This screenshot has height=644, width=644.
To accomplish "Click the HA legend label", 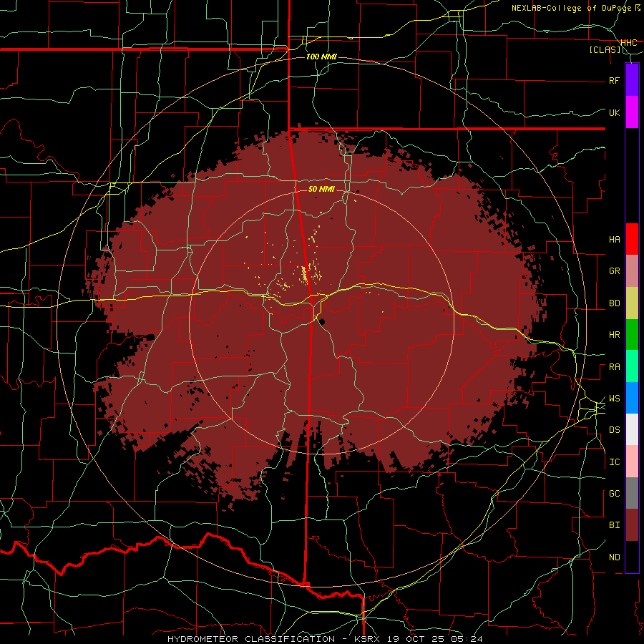I will click(615, 240).
